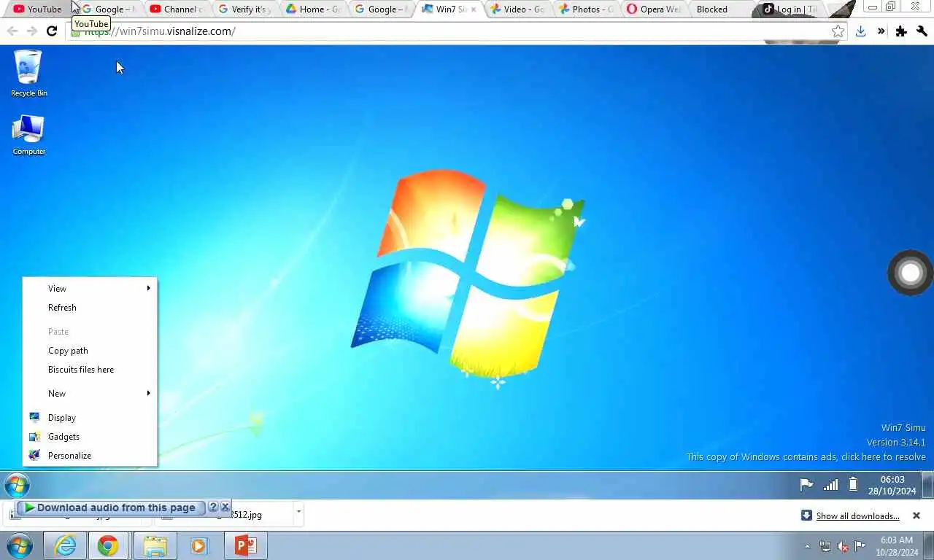Switch to the YouTube tab

38,9
